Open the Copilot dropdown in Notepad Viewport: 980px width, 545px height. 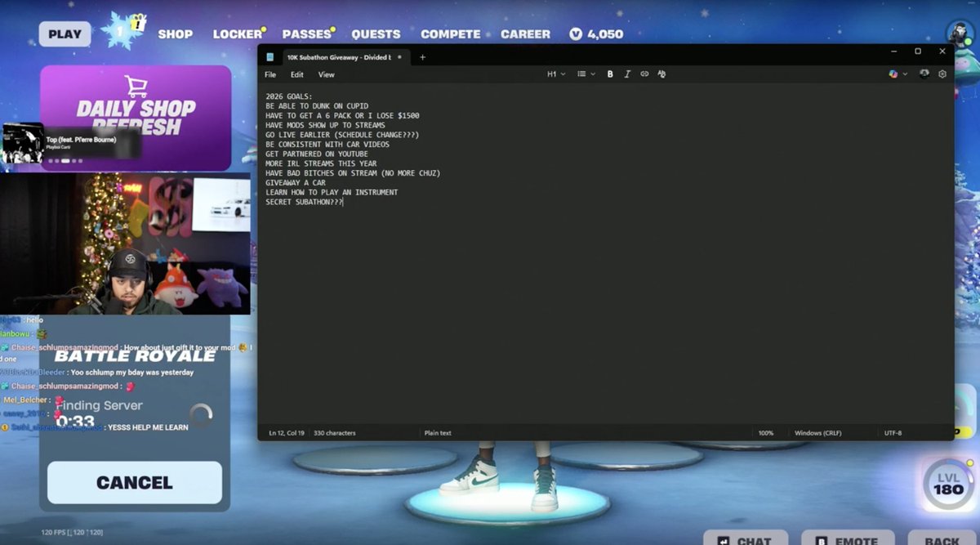pos(898,74)
